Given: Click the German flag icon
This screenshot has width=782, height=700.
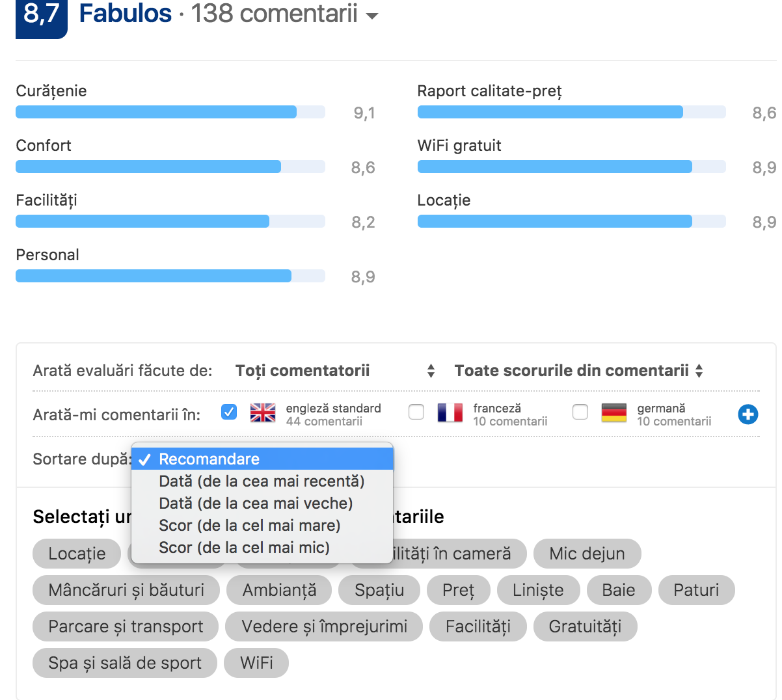Looking at the screenshot, I should (x=613, y=412).
